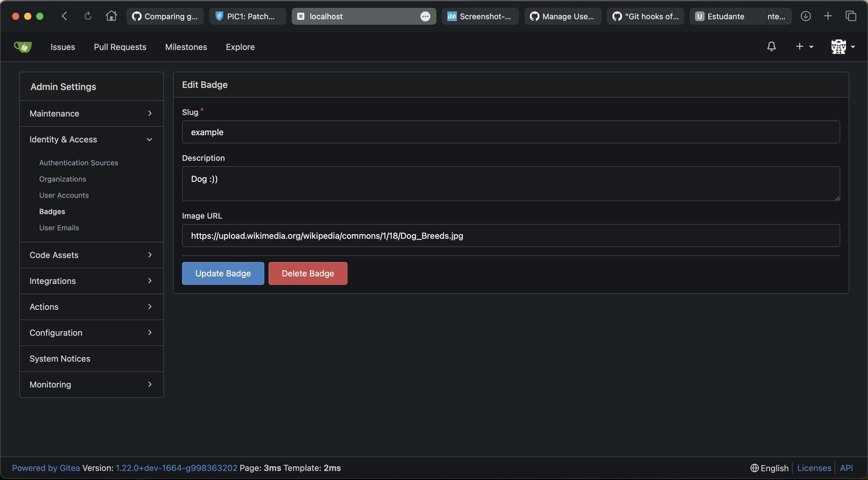Switch to the "Git hooks of..." tab
The image size is (868, 480).
[645, 16]
